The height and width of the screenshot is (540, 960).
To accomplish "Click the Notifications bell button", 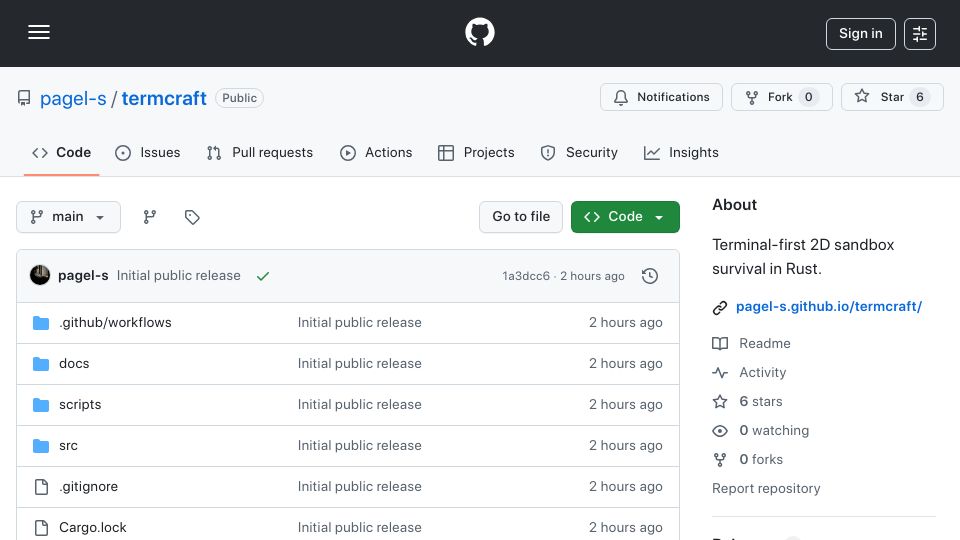I will (x=661, y=97).
